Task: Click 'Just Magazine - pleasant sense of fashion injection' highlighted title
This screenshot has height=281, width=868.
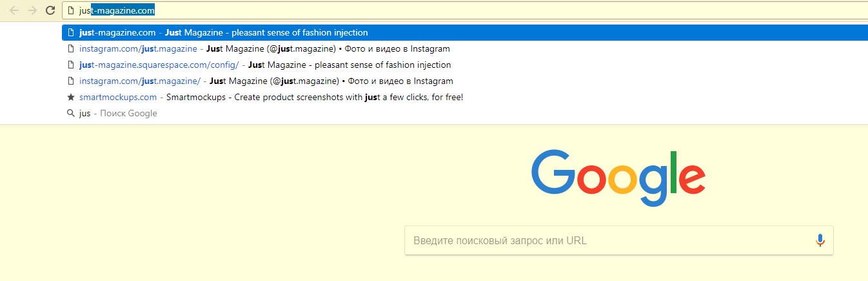Action: click(266, 32)
